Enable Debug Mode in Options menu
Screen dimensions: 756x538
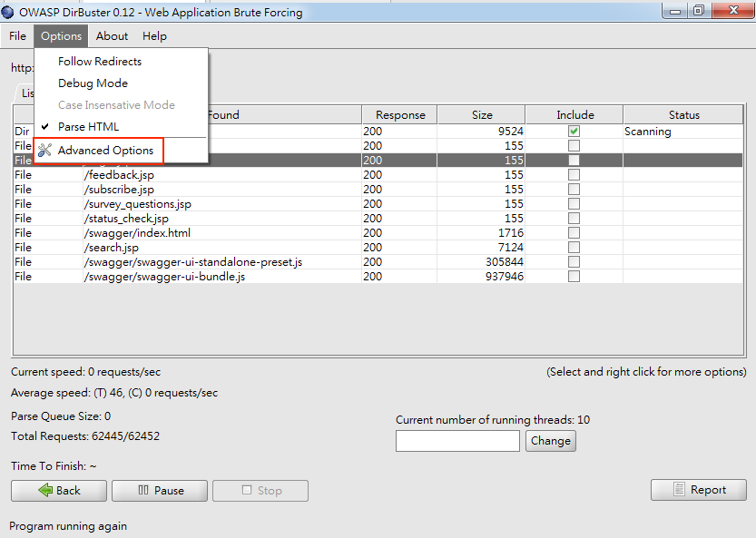point(121,83)
